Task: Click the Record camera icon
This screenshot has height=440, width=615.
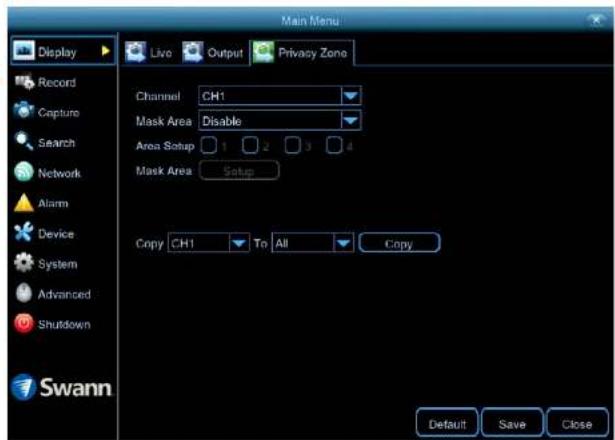Action: (24, 82)
